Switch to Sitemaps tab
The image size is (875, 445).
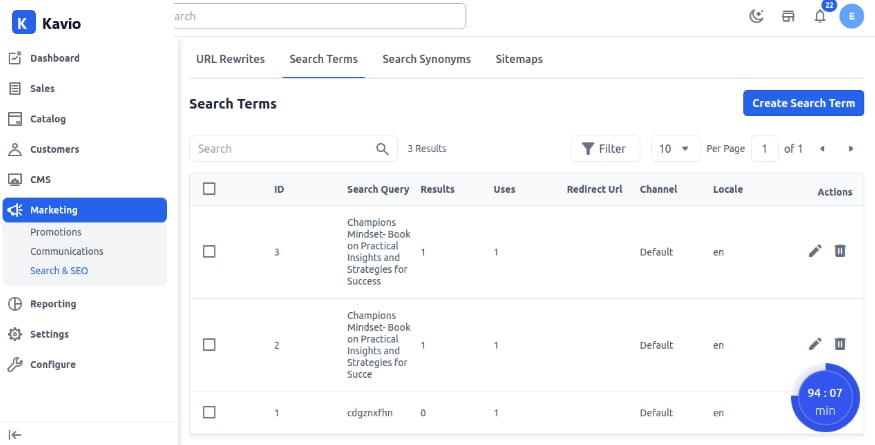click(x=519, y=59)
